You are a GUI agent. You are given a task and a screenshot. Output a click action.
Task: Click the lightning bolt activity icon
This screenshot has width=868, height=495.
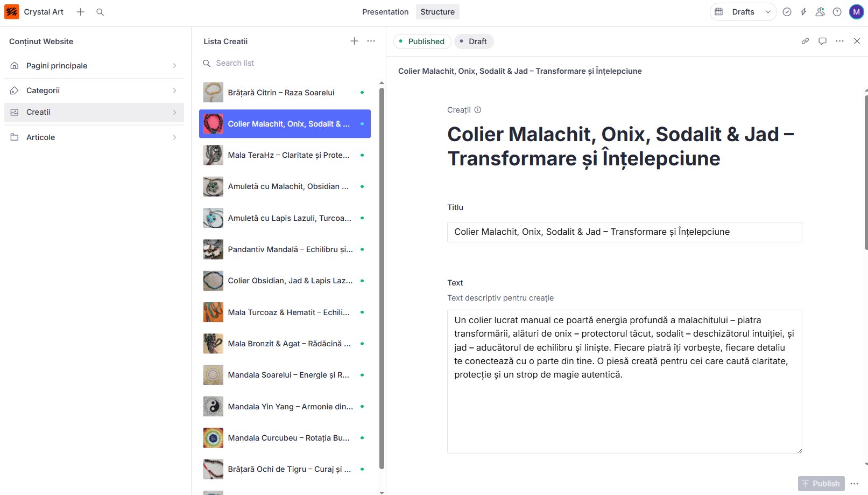803,12
